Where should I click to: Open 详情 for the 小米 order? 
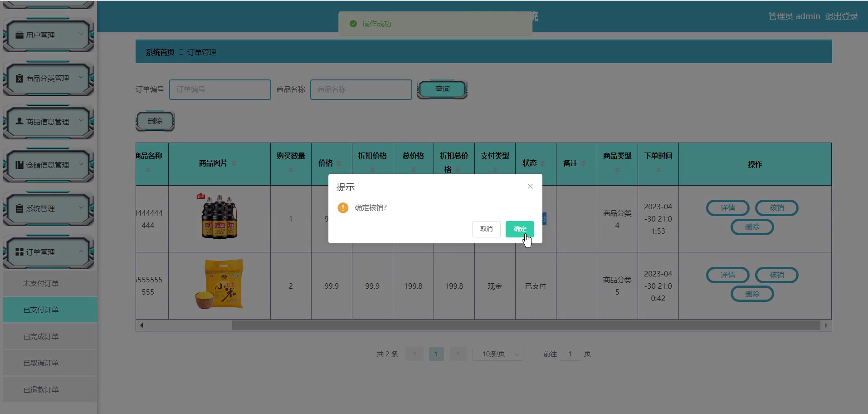728,275
